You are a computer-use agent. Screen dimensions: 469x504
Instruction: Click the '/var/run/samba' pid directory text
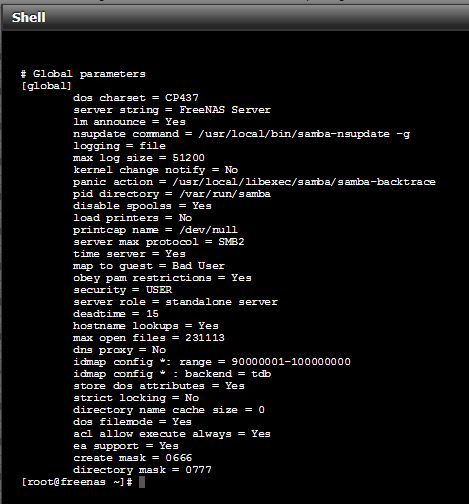click(x=225, y=194)
